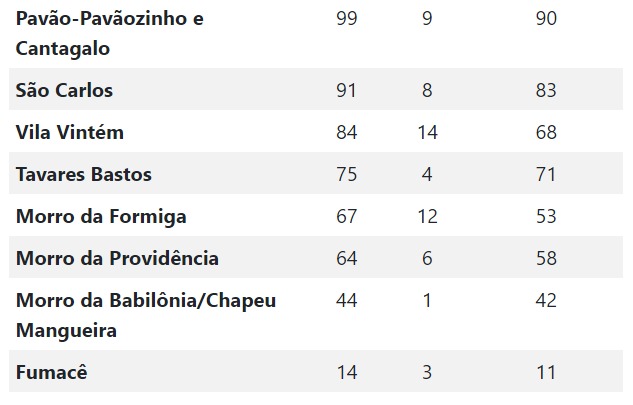The image size is (633, 405).
Task: Click the value 64 for Morro da Providência
Action: pos(346,258)
